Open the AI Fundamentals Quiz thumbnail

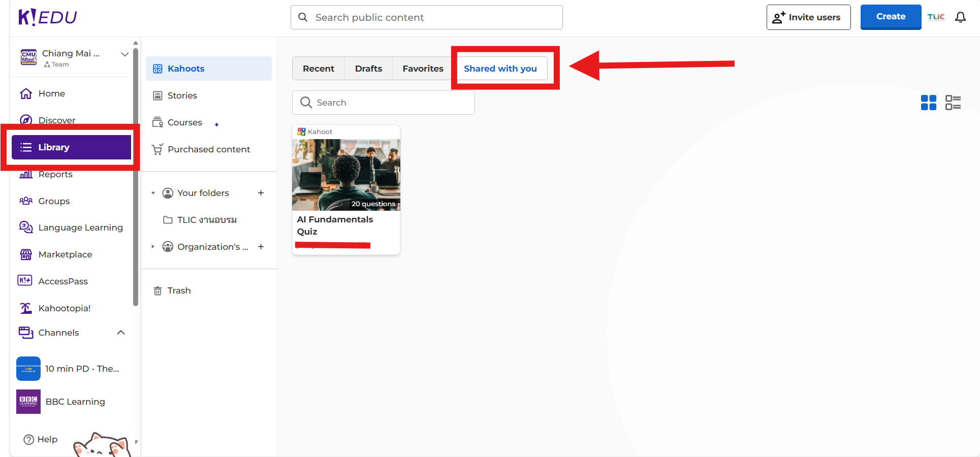346,175
